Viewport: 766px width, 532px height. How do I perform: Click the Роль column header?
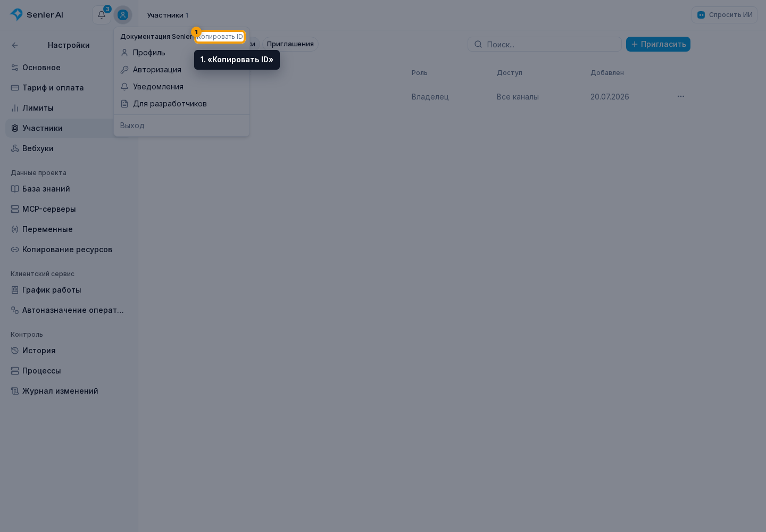(x=419, y=73)
